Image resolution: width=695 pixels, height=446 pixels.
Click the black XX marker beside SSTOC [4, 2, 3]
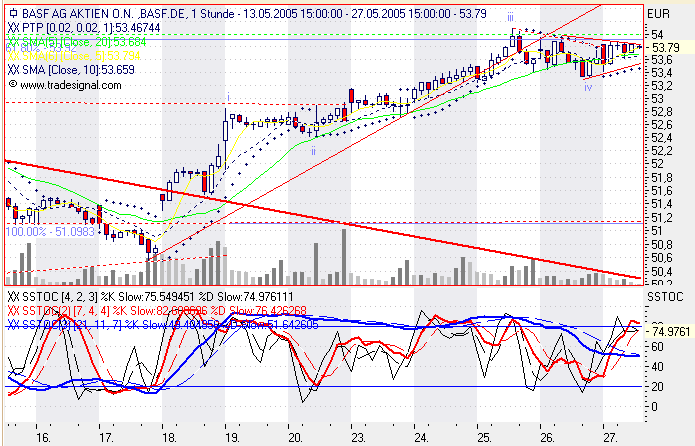click(13, 297)
